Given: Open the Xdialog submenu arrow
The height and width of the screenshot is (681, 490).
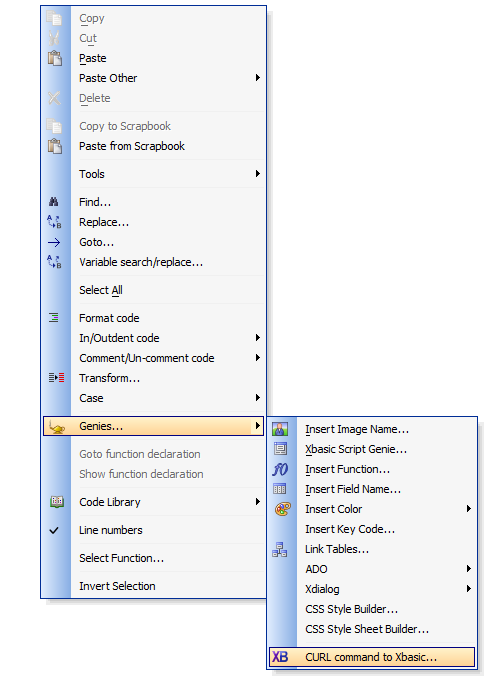Looking at the screenshot, I should [468, 588].
